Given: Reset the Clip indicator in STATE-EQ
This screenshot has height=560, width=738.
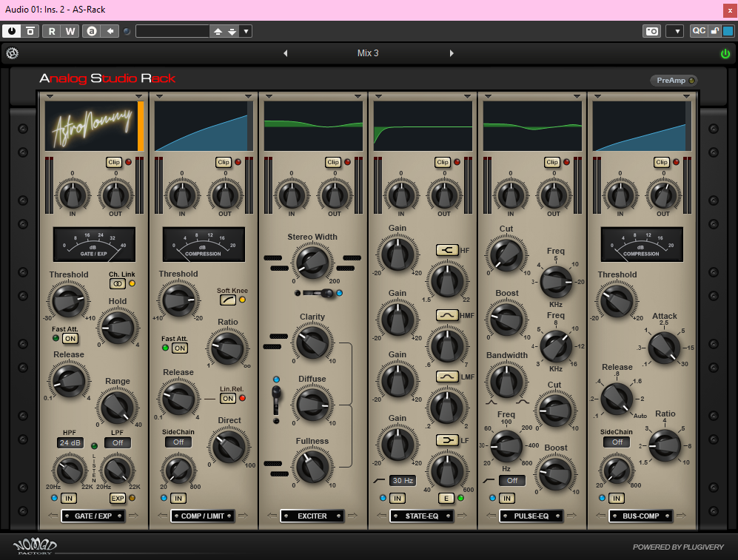Looking at the screenshot, I should pyautogui.click(x=443, y=162).
